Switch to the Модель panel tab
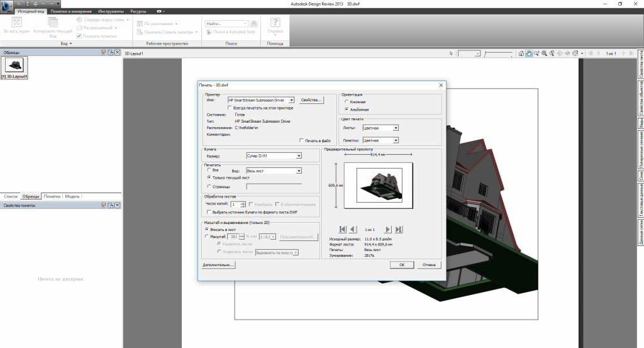This screenshot has height=348, width=644. point(72,196)
